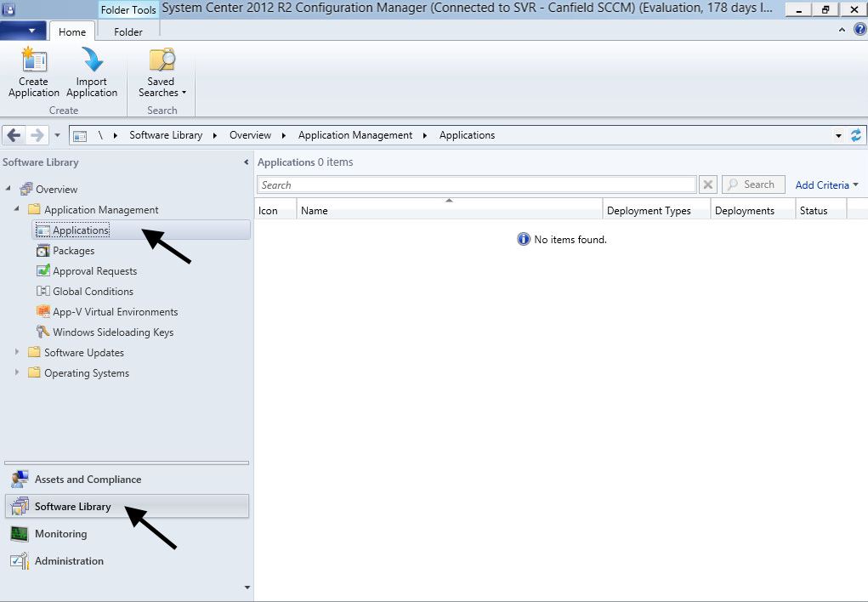Image resolution: width=868 pixels, height=602 pixels.
Task: Open the address bar dropdown arrow
Action: [838, 136]
